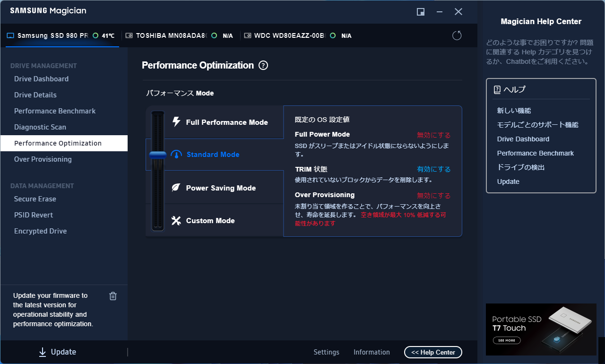This screenshot has height=364, width=605.
Task: Click the 既定の OS 設定値 heading
Action: 322,120
